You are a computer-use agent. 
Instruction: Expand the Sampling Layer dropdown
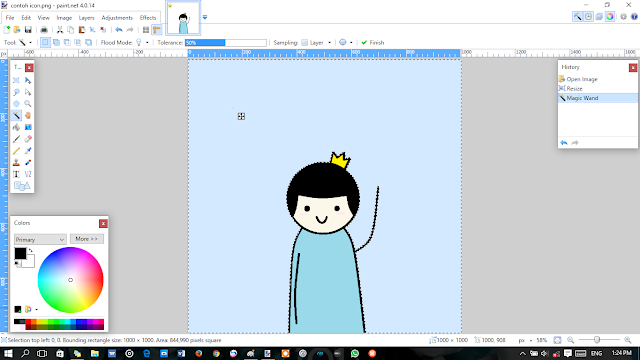316,42
